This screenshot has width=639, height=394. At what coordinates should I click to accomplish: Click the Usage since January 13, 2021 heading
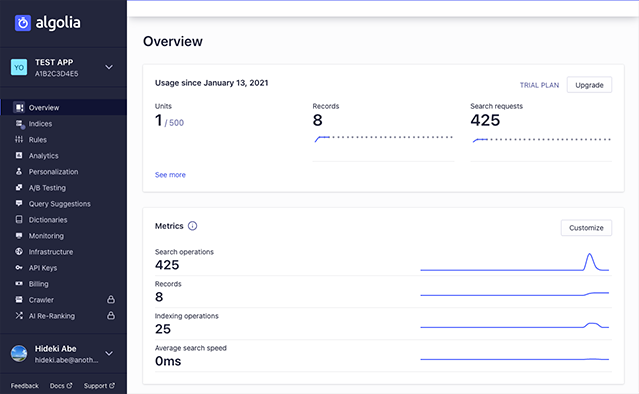click(212, 83)
